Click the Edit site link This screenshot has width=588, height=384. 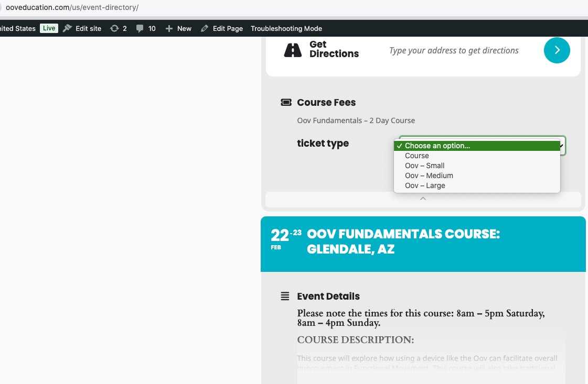[89, 28]
